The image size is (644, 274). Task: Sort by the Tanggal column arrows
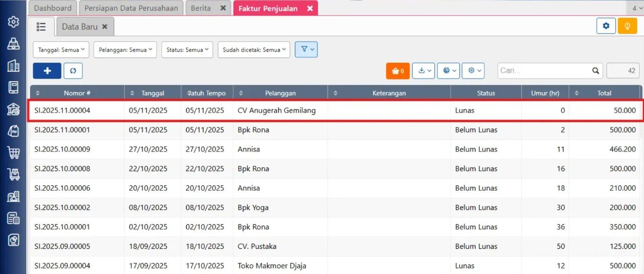click(x=132, y=93)
